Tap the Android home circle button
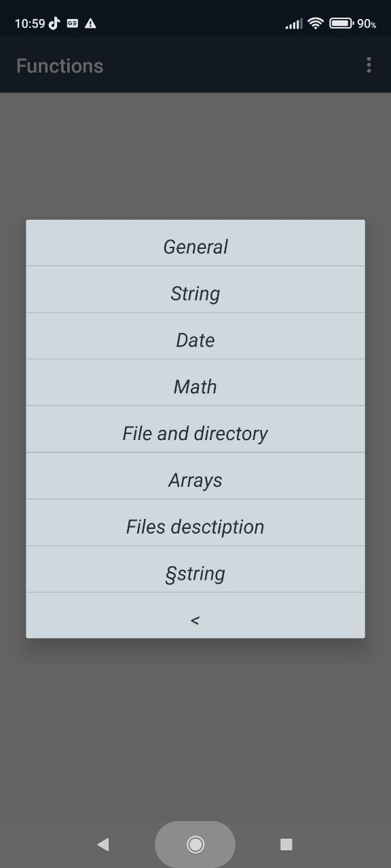This screenshot has height=868, width=391. point(195,844)
